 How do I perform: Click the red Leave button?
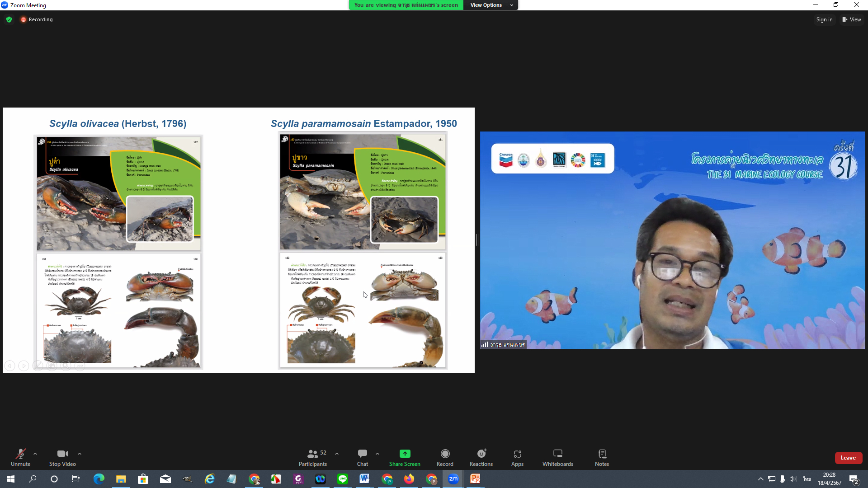848,458
